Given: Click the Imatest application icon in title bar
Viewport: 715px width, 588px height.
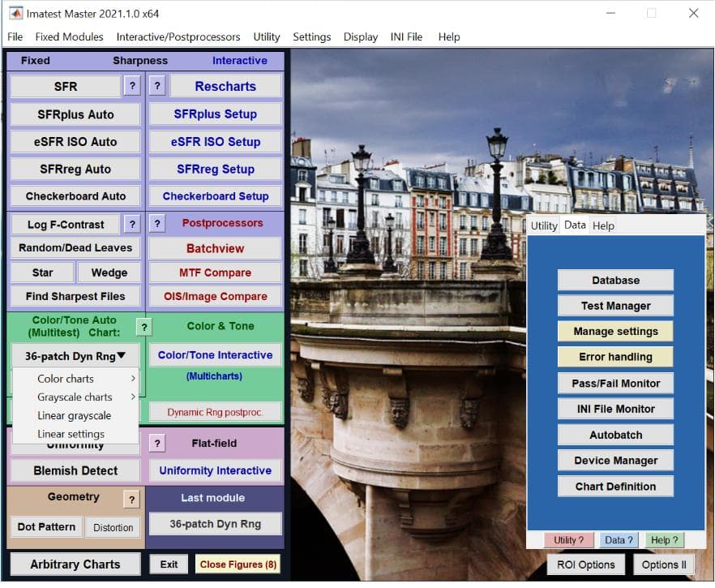Looking at the screenshot, I should tap(15, 13).
